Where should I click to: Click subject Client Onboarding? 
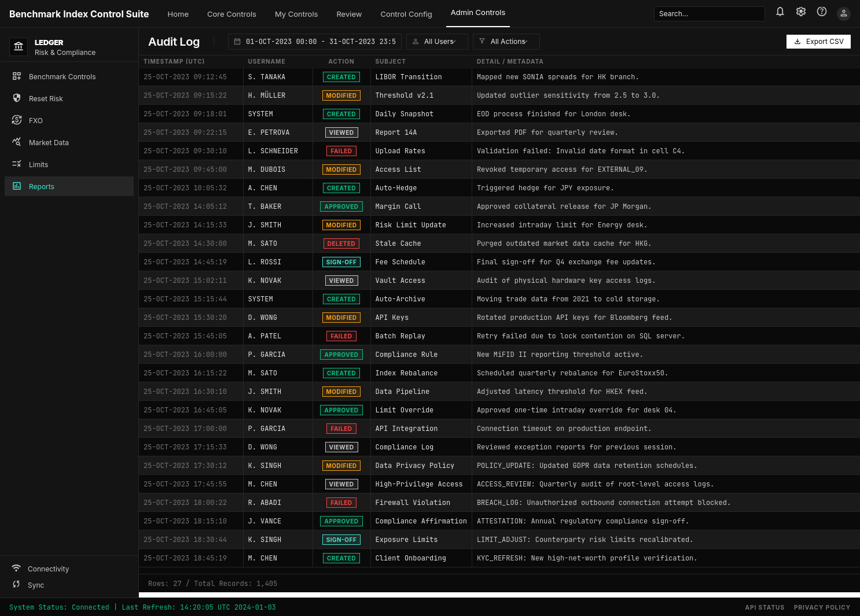[x=410, y=558]
